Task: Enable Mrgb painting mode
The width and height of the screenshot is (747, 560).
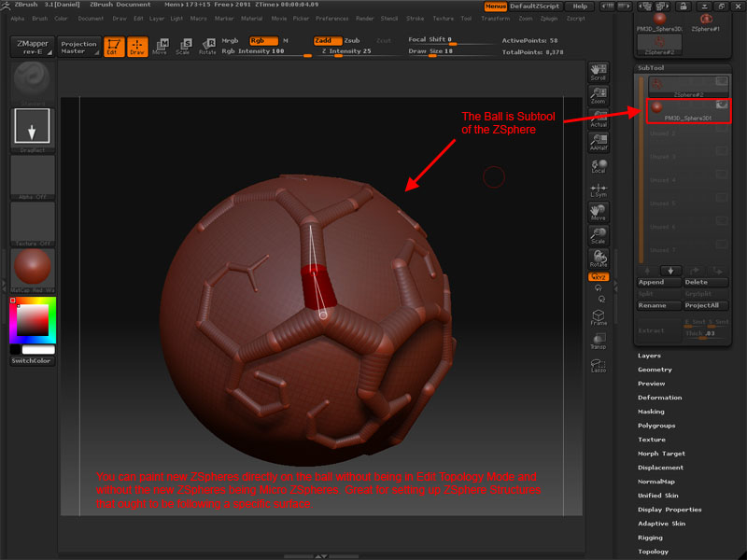Action: (230, 41)
